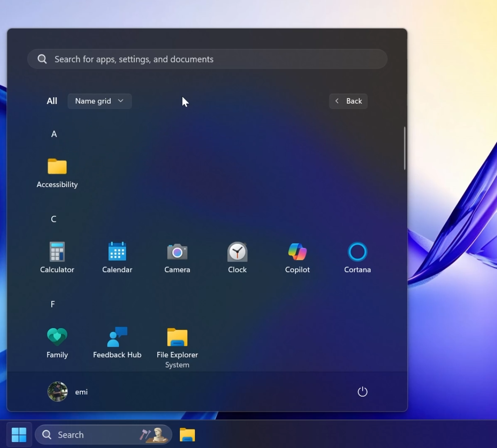Open the Camera app
This screenshot has height=448, width=497.
pyautogui.click(x=177, y=257)
